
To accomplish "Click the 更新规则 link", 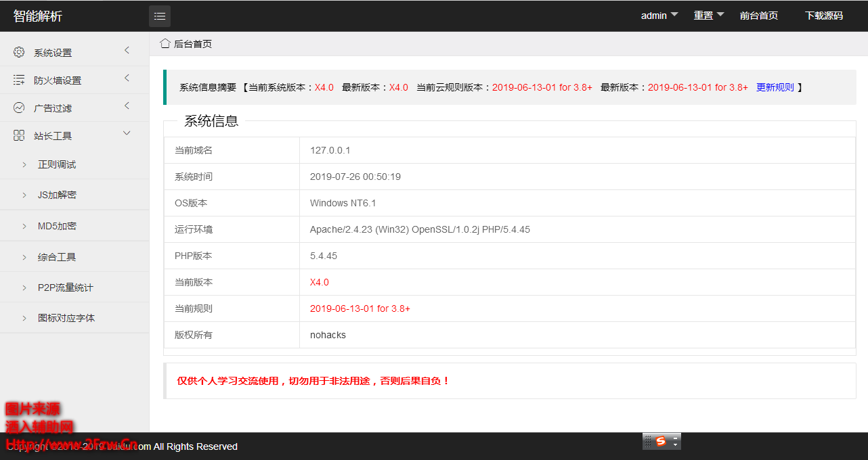I will [x=775, y=87].
